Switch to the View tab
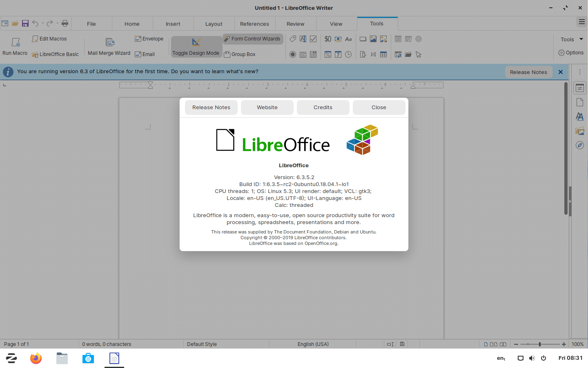Image resolution: width=588 pixels, height=368 pixels. point(336,24)
